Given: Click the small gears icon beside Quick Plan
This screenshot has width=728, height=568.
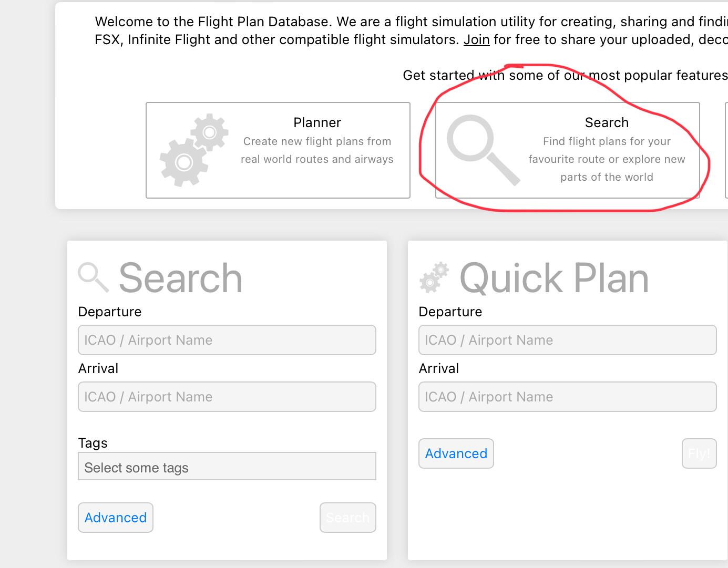Looking at the screenshot, I should (x=434, y=277).
